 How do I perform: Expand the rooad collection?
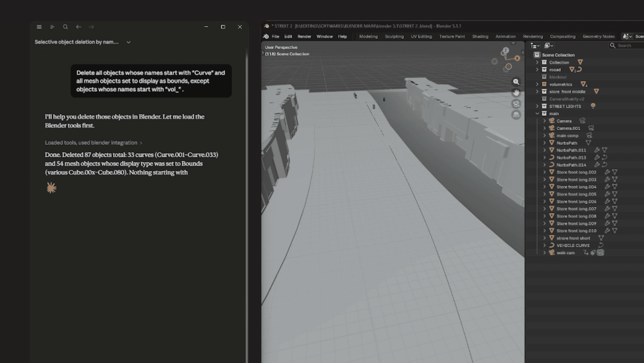[537, 70]
